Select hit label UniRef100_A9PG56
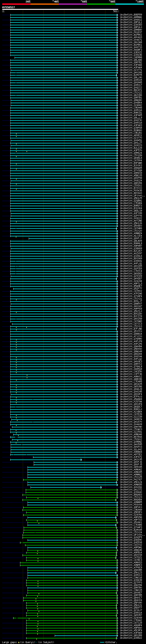 click(x=131, y=517)
